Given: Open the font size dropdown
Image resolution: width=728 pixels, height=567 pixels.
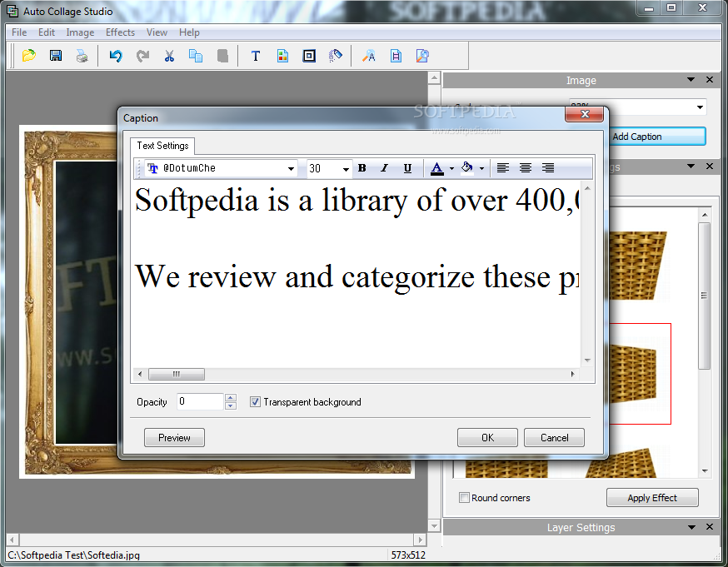Looking at the screenshot, I should (x=346, y=169).
